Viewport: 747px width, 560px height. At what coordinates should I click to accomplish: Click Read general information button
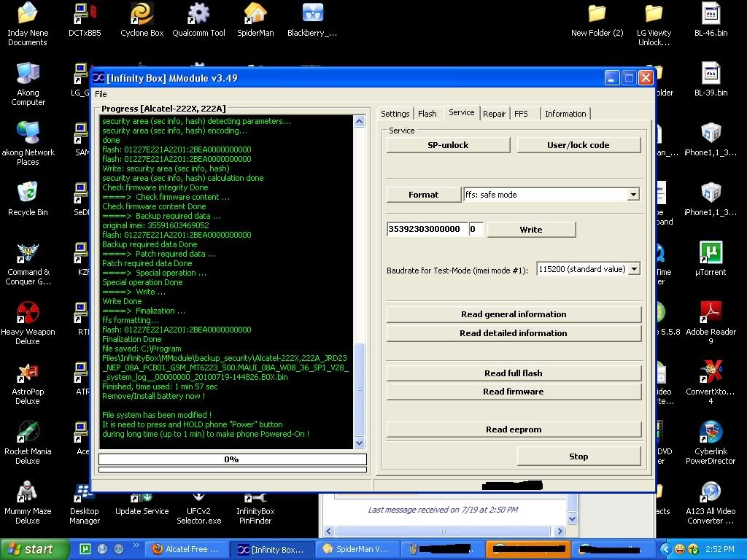click(514, 314)
